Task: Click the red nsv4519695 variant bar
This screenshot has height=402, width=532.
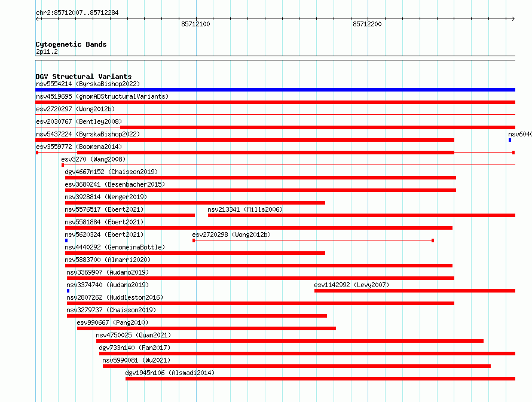Action: tap(275, 102)
